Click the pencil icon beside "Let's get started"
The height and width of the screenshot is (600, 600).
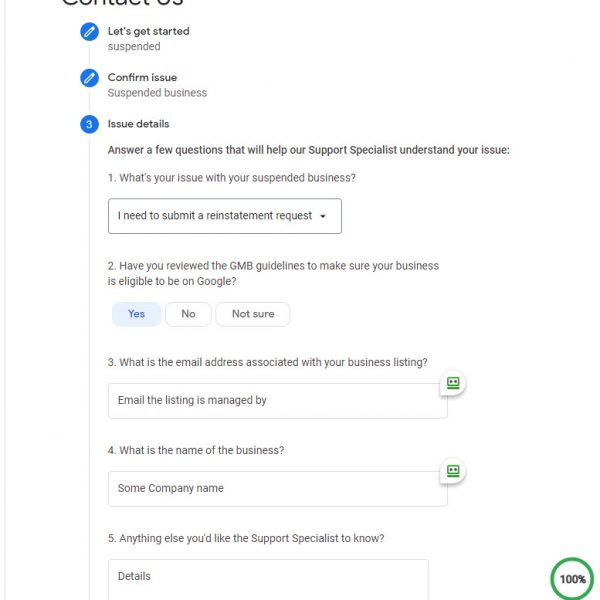(90, 33)
